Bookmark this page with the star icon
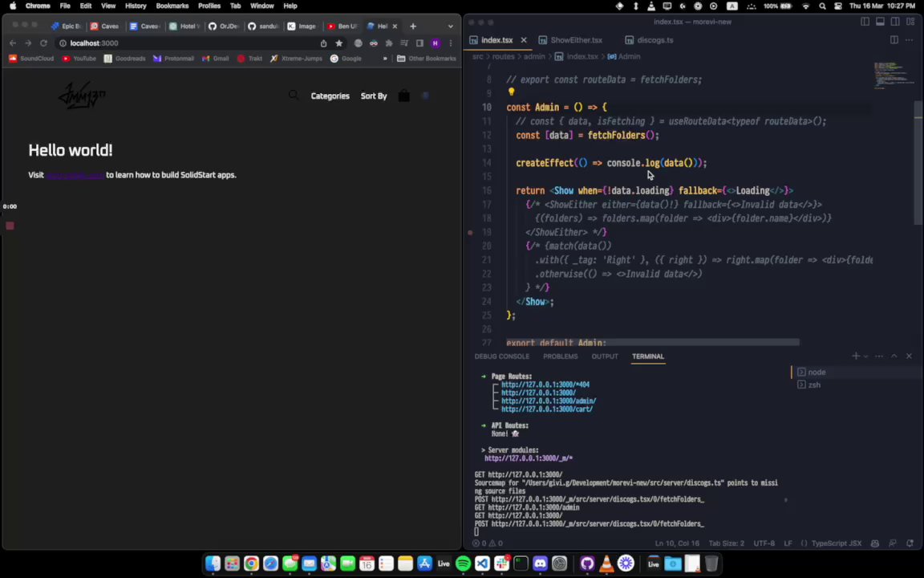 (x=338, y=43)
